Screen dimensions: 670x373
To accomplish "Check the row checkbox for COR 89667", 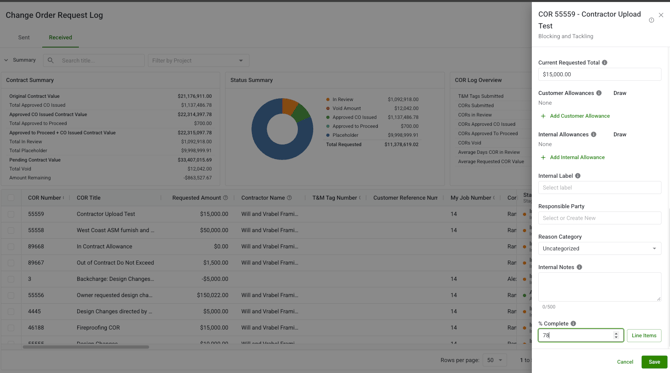I will (x=11, y=263).
